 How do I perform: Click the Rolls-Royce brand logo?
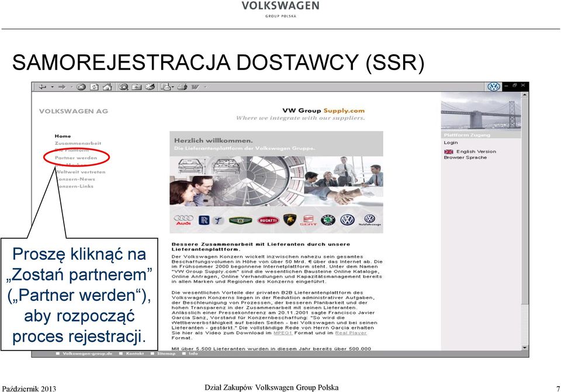tap(204, 220)
